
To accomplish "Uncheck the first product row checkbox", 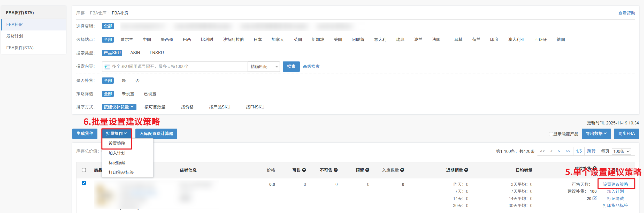I will (84, 183).
